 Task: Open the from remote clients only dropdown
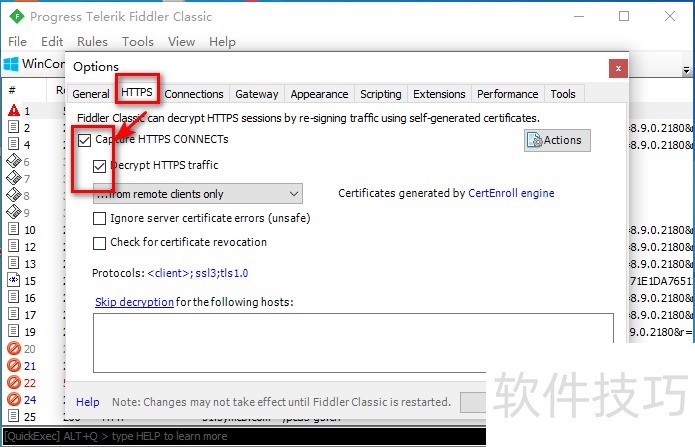pos(198,194)
